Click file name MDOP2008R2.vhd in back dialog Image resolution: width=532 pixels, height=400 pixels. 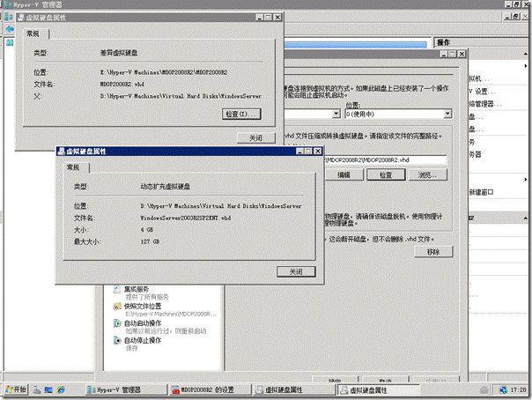[x=122, y=84]
